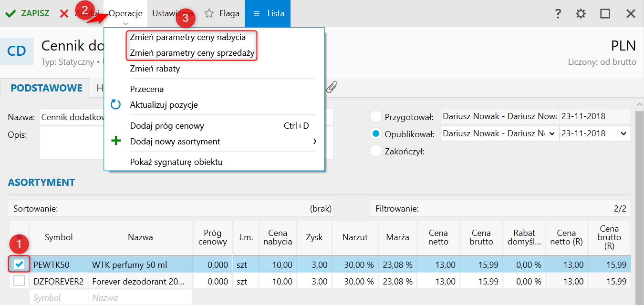Click the paperclip attachments icon
Image resolution: width=644 pixels, height=305 pixels.
pyautogui.click(x=332, y=87)
